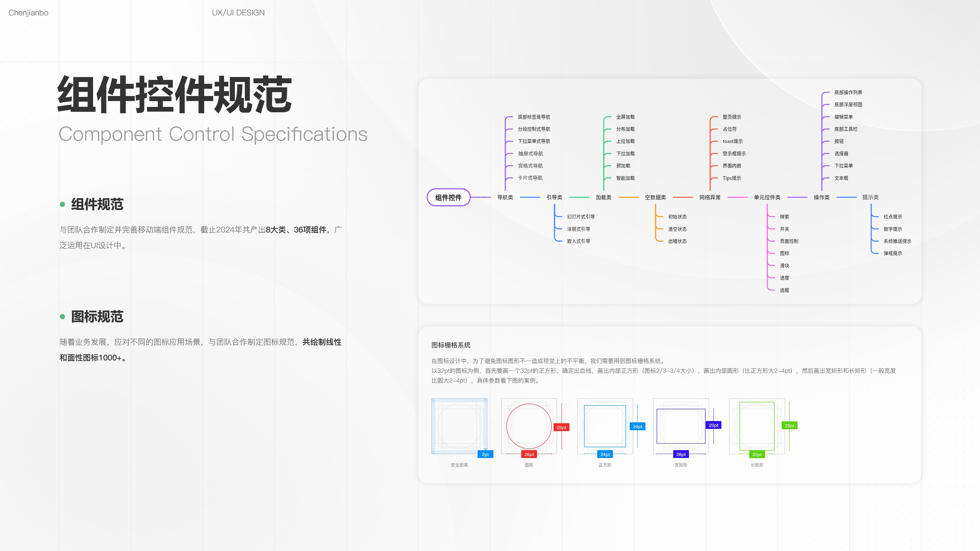Click the 组件控件 root node pill
Image resolution: width=980 pixels, height=551 pixels.
(448, 197)
